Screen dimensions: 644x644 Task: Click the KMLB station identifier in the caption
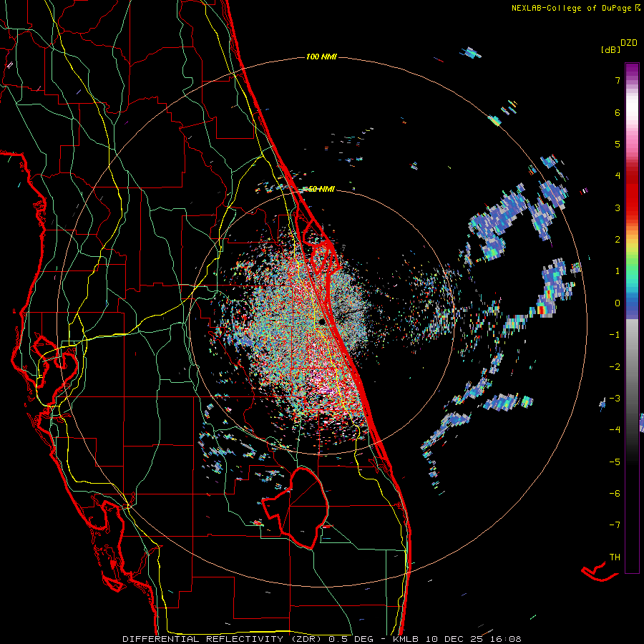click(407, 639)
